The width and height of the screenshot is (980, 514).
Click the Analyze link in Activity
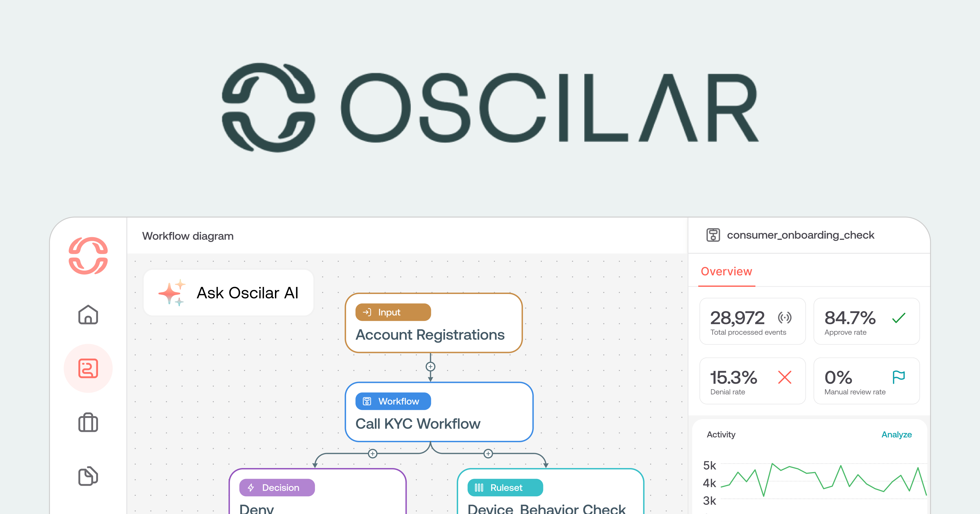coord(896,435)
